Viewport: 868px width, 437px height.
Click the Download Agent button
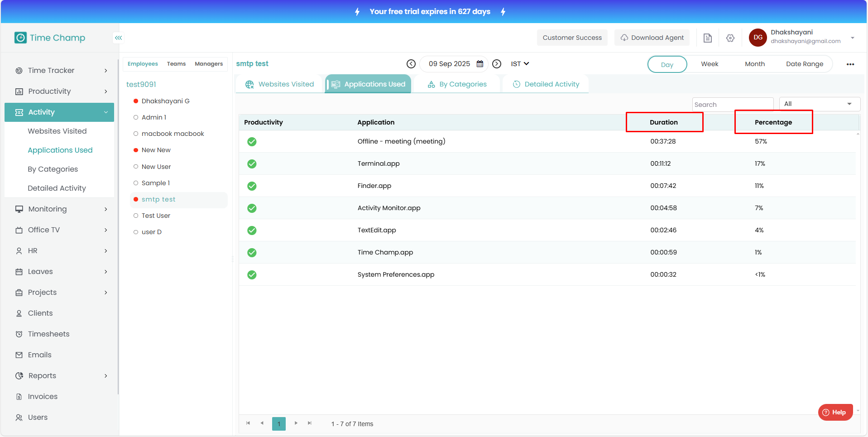click(652, 38)
